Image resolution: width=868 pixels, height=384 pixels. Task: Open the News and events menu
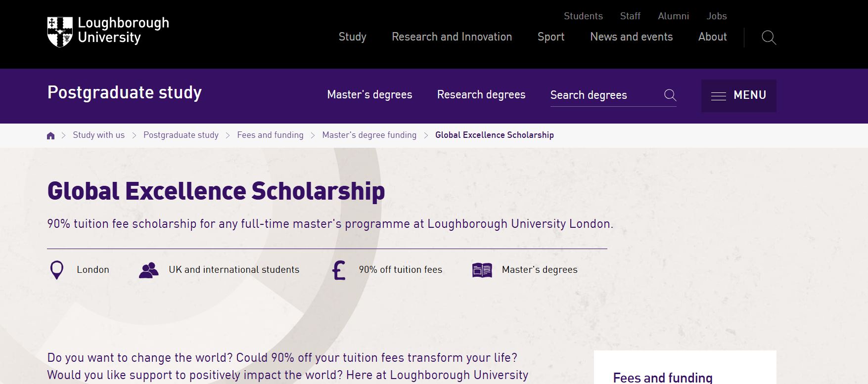click(x=631, y=37)
